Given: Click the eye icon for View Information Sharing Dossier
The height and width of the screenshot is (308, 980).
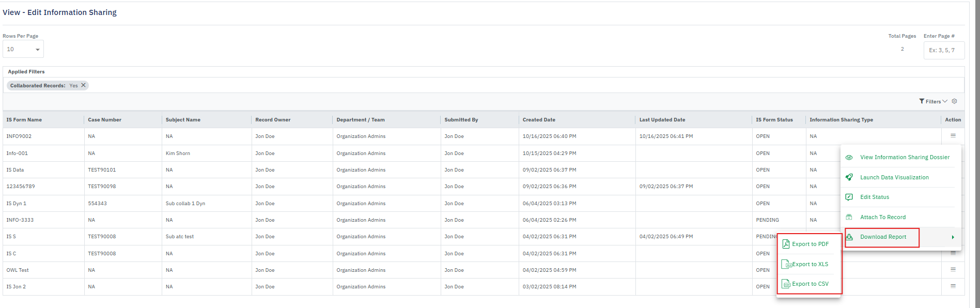Looking at the screenshot, I should click(x=849, y=158).
